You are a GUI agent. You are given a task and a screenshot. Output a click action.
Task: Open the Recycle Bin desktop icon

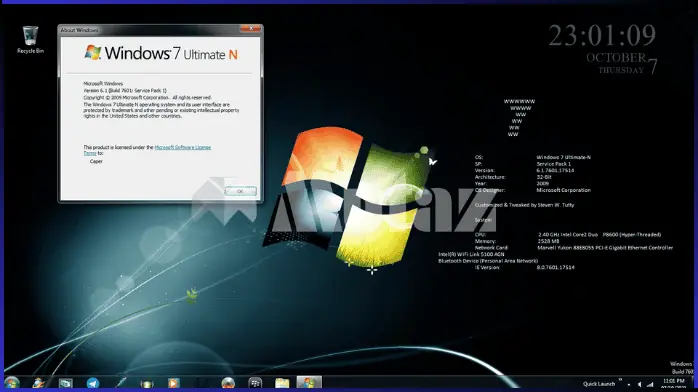[x=30, y=40]
